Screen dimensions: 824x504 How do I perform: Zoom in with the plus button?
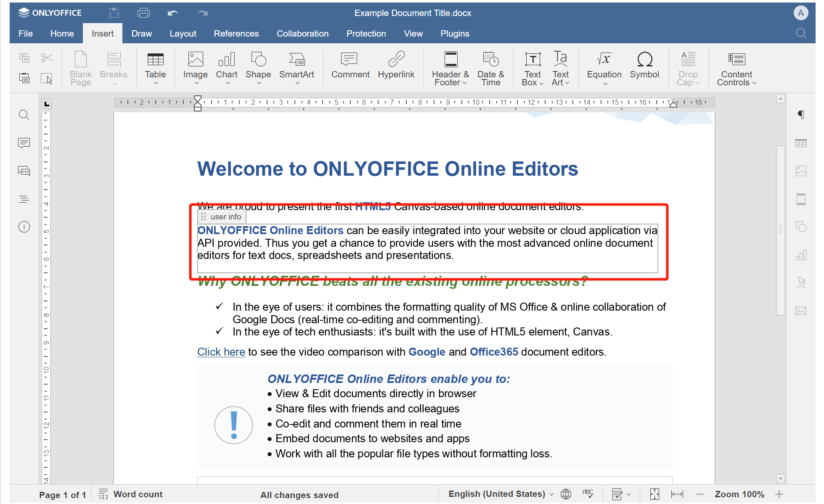coord(779,494)
